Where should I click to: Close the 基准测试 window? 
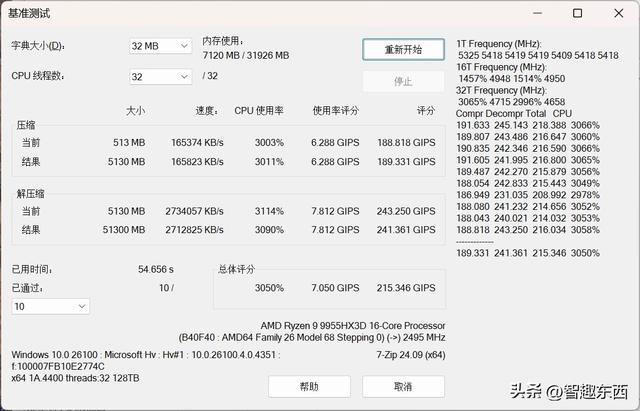tap(619, 13)
